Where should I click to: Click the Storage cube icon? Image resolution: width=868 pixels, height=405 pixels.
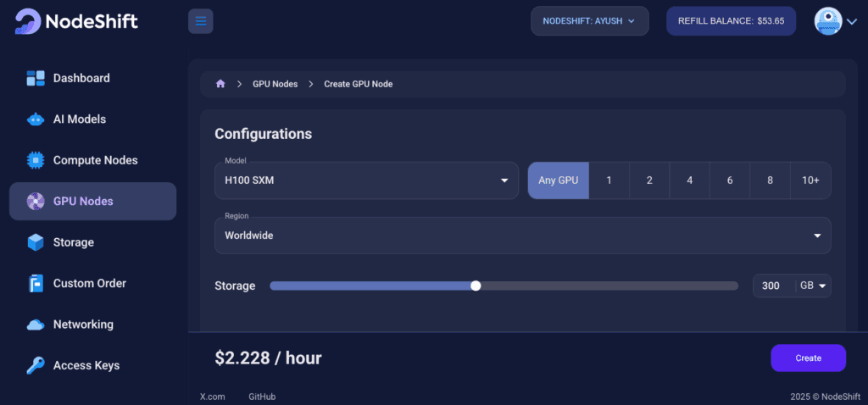click(x=36, y=242)
